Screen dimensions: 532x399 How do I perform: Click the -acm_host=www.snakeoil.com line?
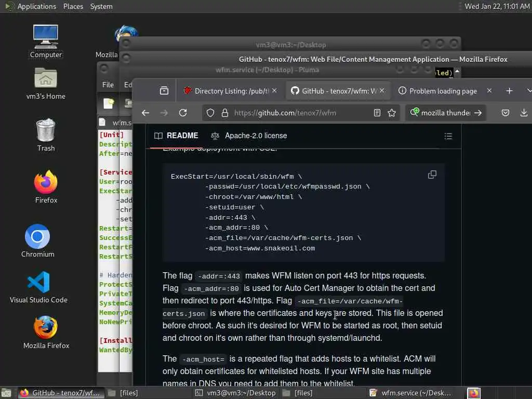260,248
